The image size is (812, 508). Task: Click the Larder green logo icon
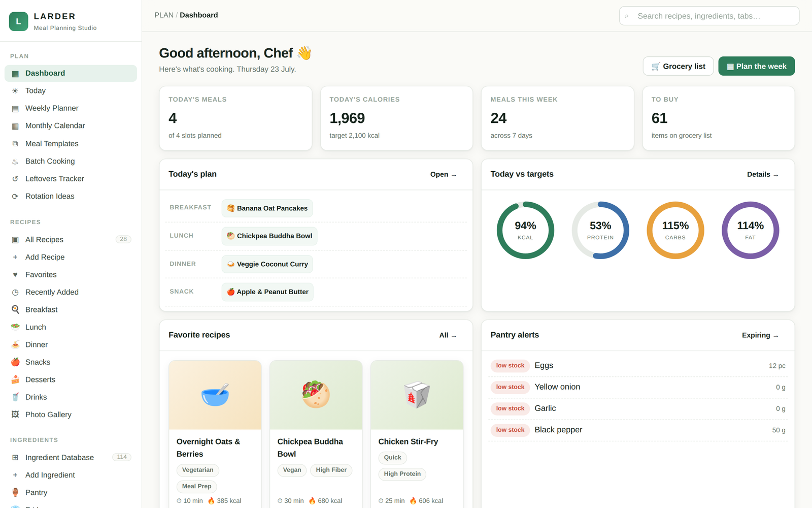point(19,21)
